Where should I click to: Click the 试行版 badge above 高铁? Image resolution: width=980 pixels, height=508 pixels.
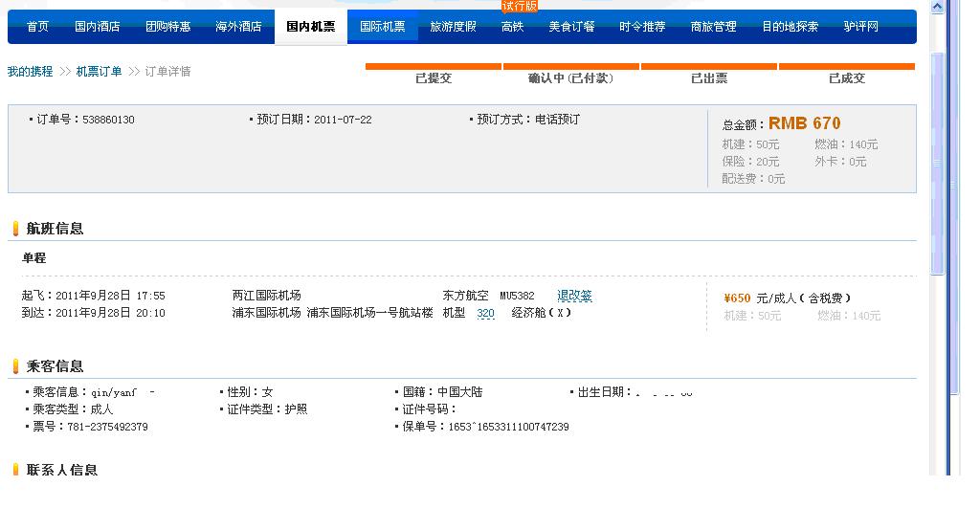point(520,6)
